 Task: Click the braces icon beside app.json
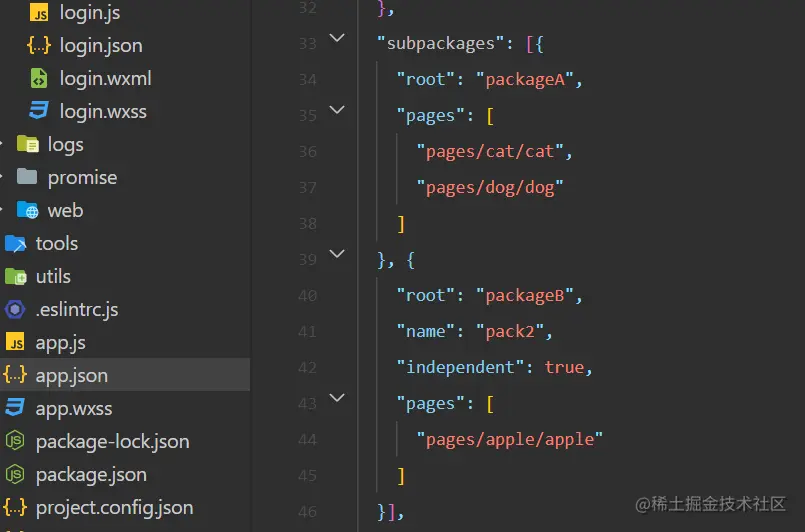15,375
